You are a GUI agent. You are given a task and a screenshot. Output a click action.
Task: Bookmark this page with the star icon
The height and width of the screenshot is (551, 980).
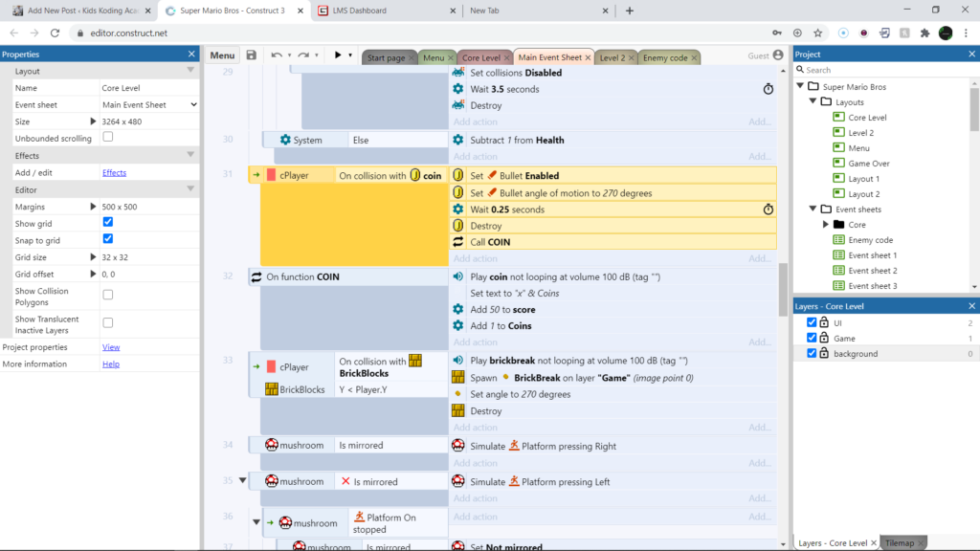[x=818, y=33]
